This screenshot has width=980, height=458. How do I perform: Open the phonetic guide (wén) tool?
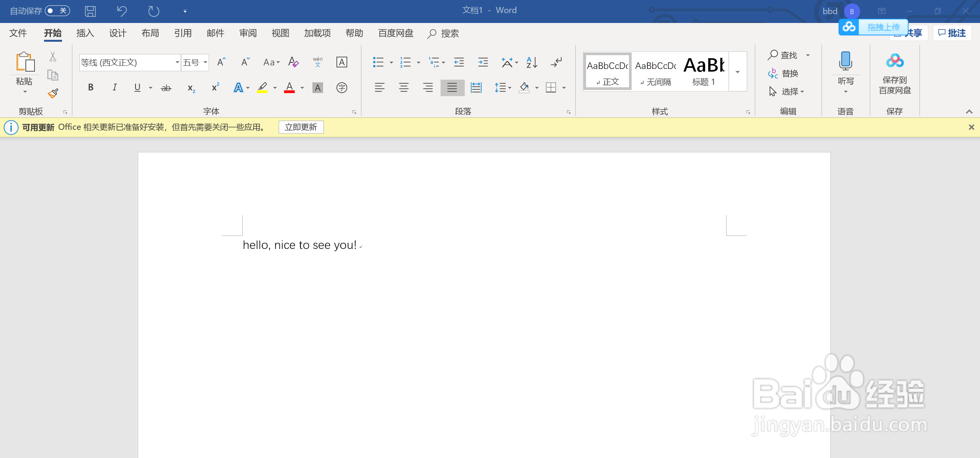[x=318, y=62]
